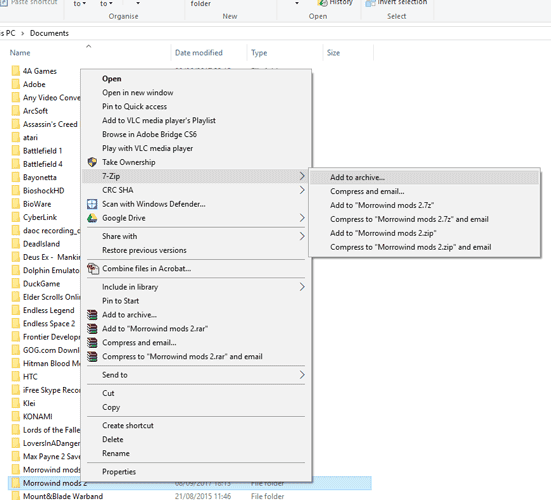551x500 pixels.
Task: Expand the CRC SHA submenu arrow
Action: coord(302,190)
